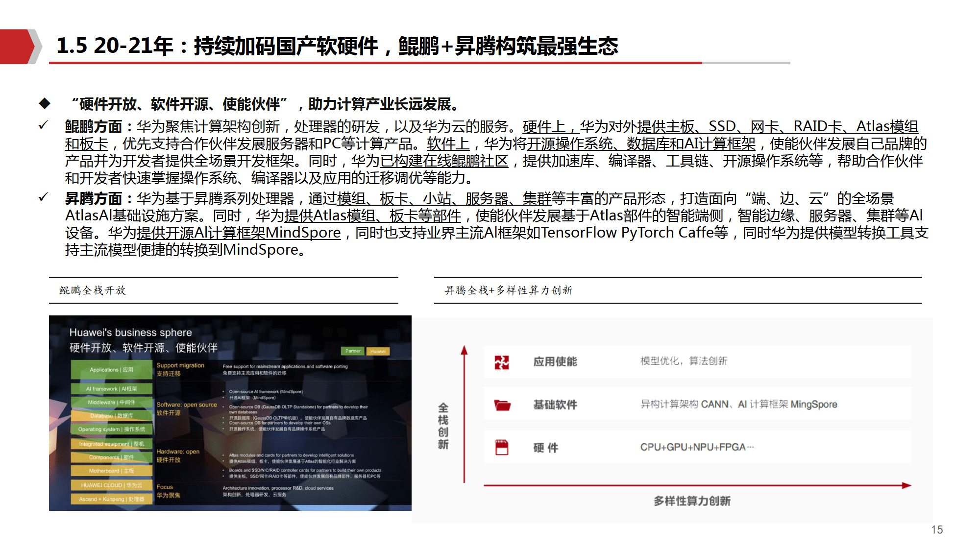Select the Ascend + Kunpeng | 处理器 box

(111, 499)
